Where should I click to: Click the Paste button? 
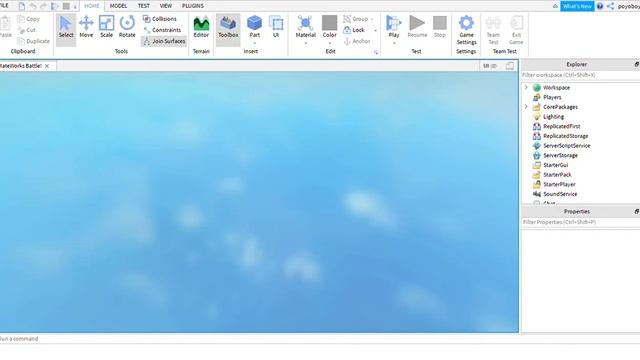click(x=5, y=27)
